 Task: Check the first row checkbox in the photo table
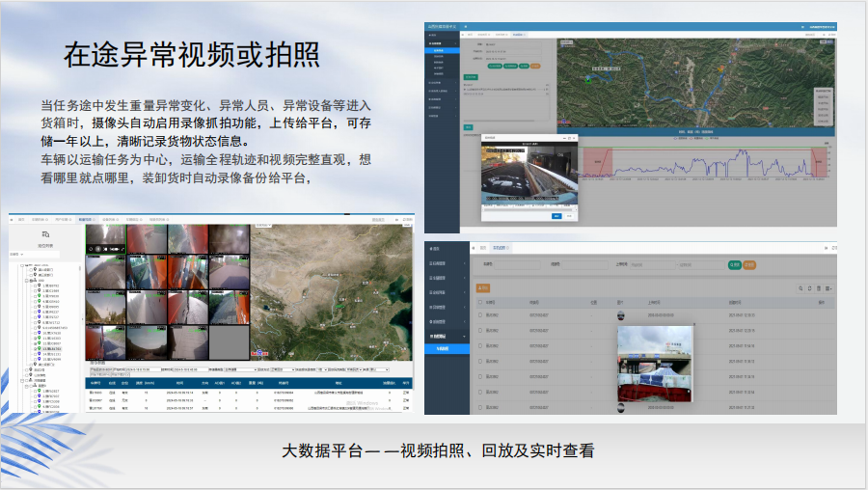pyautogui.click(x=479, y=314)
